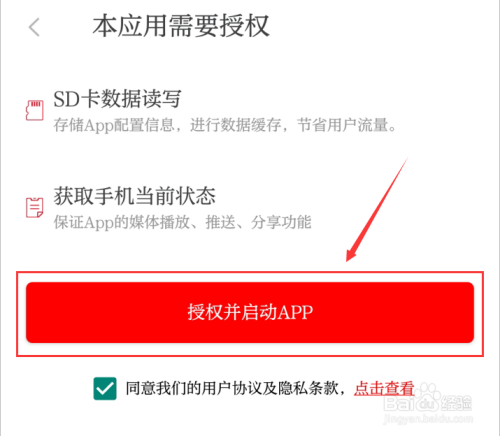Tap the 保证App的媒体播放 description line
500x436 pixels.
(183, 222)
